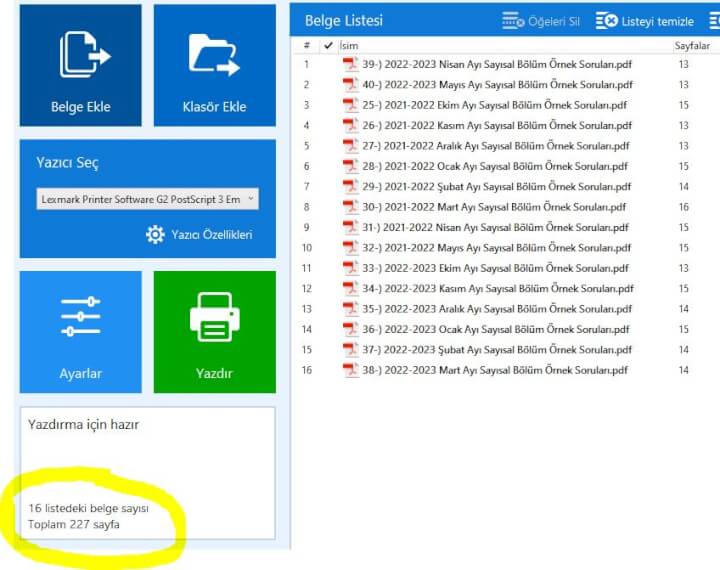Click Yazıcı Özellikleri link text
Image resolution: width=720 pixels, height=570 pixels.
tap(212, 235)
